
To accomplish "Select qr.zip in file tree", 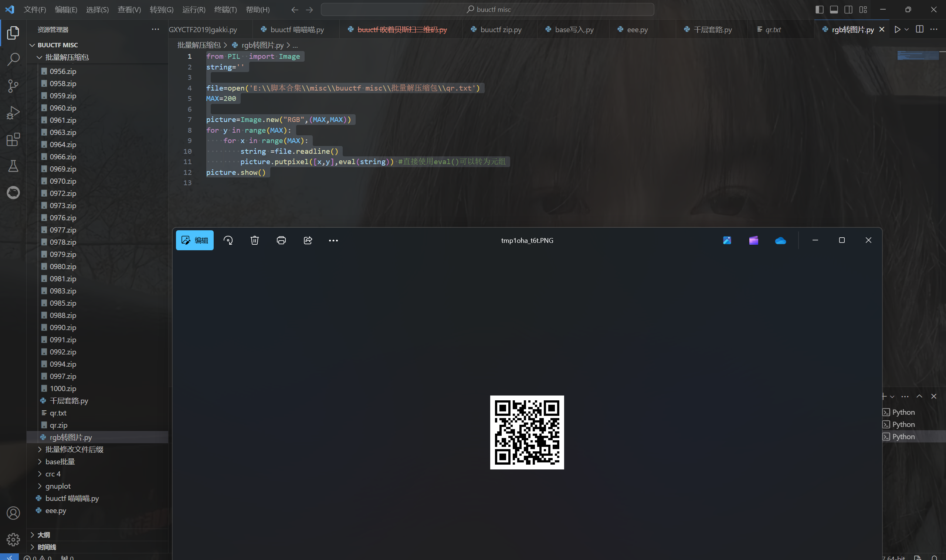I will click(97, 425).
